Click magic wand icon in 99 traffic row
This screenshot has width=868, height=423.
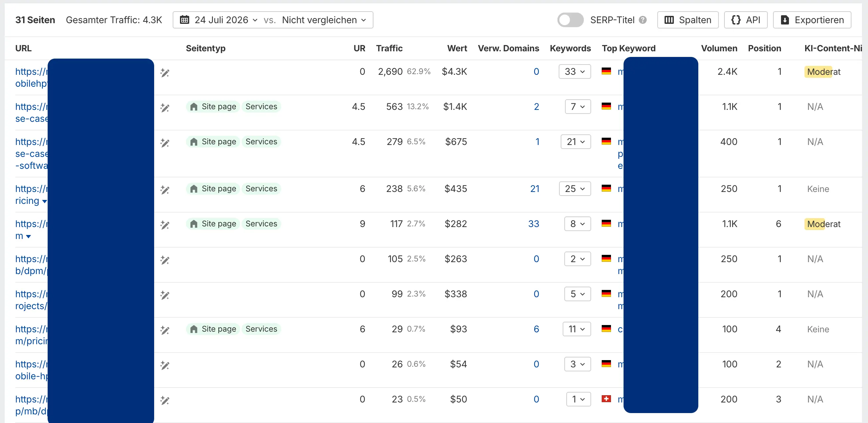click(x=165, y=295)
